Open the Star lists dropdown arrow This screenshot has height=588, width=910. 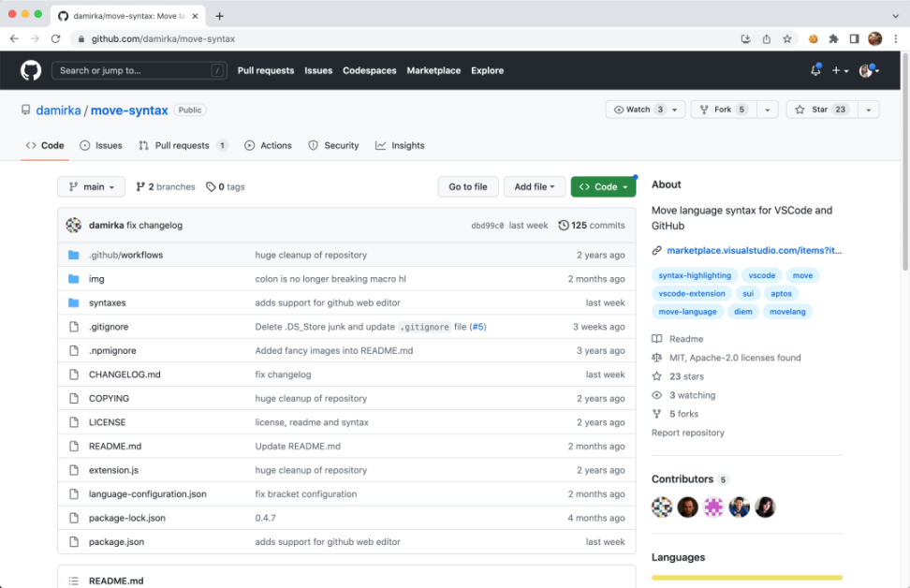869,110
